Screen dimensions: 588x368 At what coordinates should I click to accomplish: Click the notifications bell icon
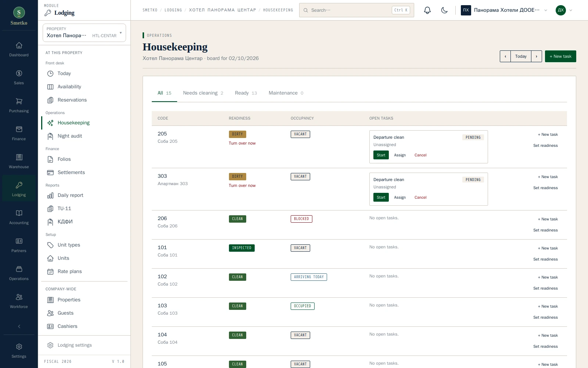(427, 10)
